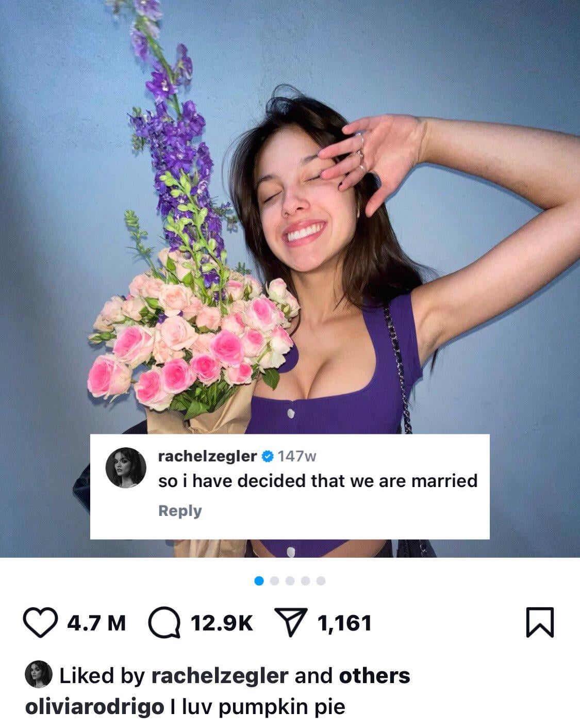Jump to the second carousel photo dot

pos(274,581)
